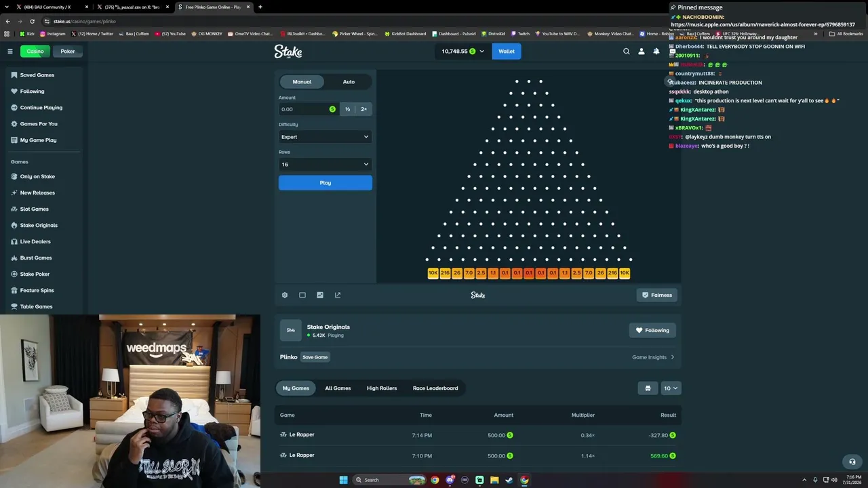868x488 pixels.
Task: Open Saved Games in the sidebar
Action: click(37, 75)
